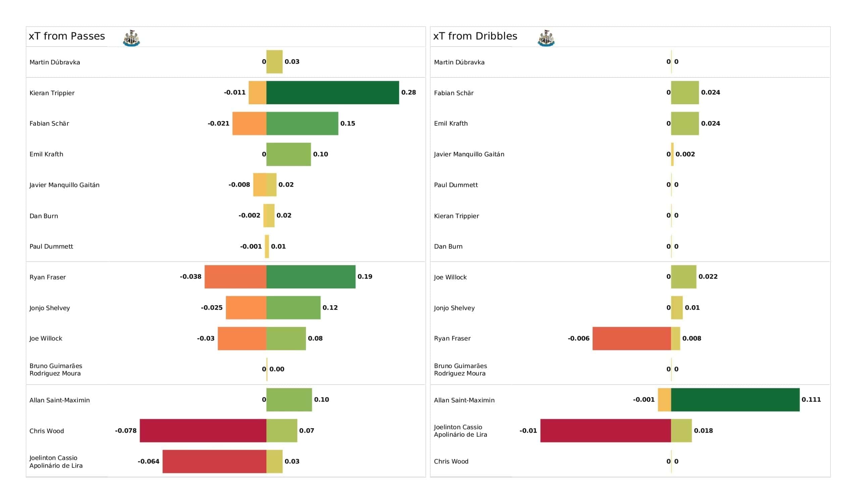Click Chris Wood's red -0.078 passes bar
This screenshot has width=859, height=504.
coord(203,431)
